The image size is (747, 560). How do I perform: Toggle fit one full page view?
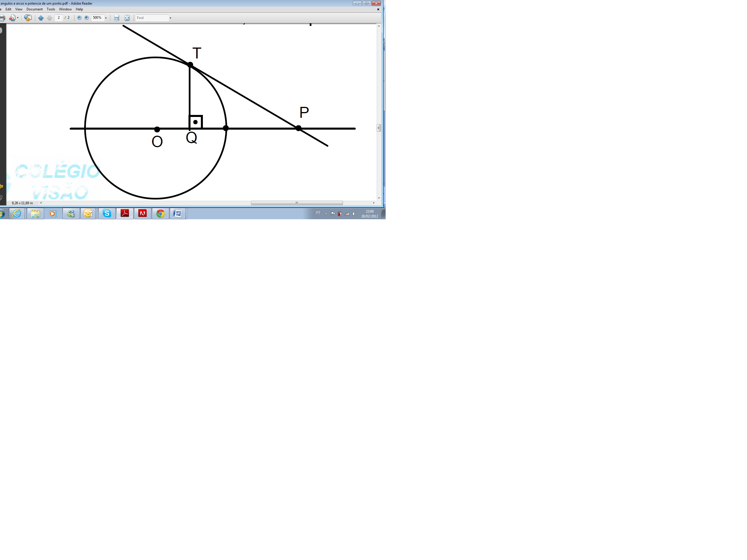[127, 18]
